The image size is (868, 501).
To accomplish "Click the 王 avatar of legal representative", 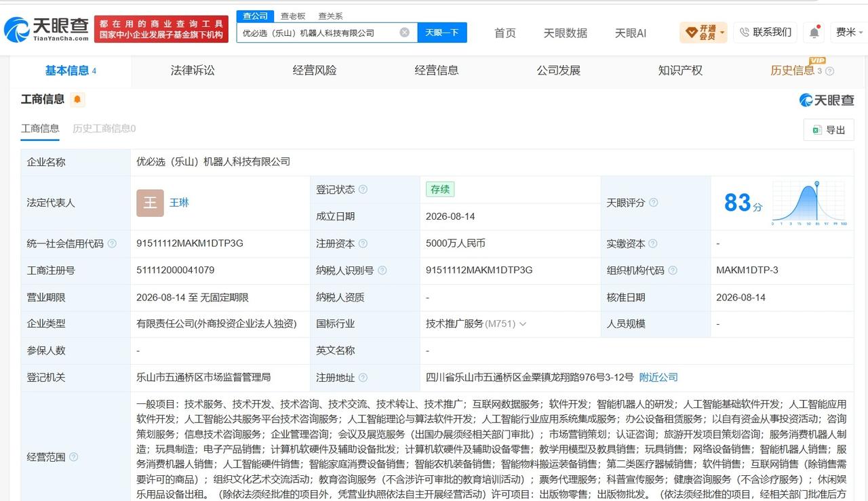I will tap(150, 203).
